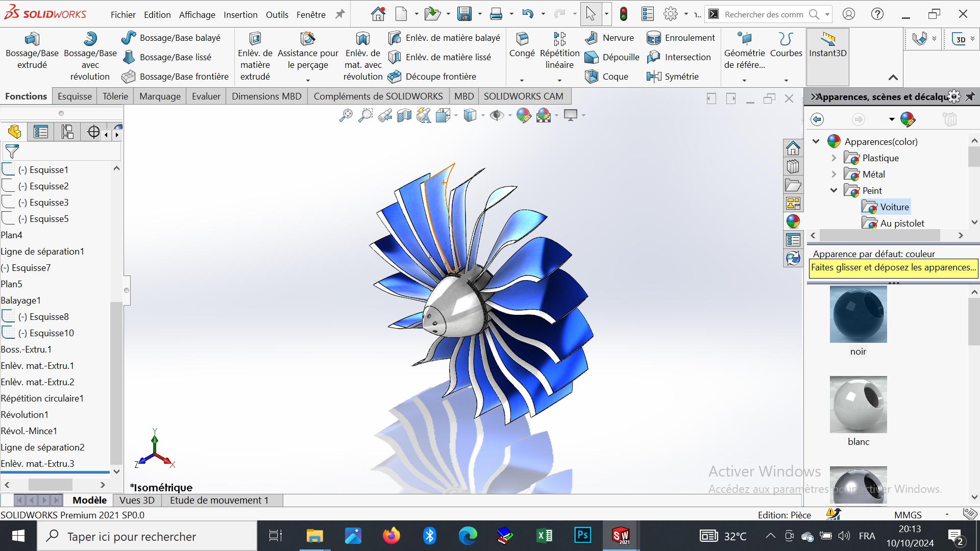980x551 pixels.
Task: Select Bossage/Base avec révolution tool
Action: pyautogui.click(x=90, y=57)
